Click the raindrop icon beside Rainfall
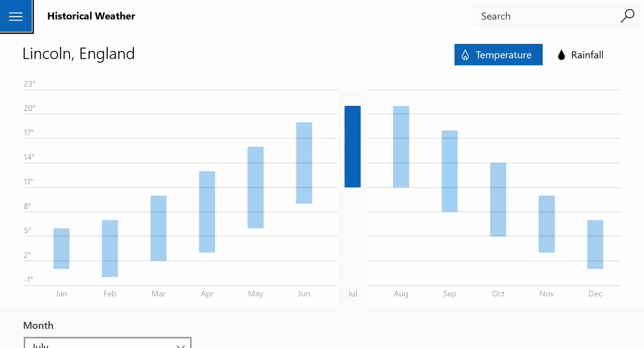Viewport: 644px width, 348px height. [561, 55]
